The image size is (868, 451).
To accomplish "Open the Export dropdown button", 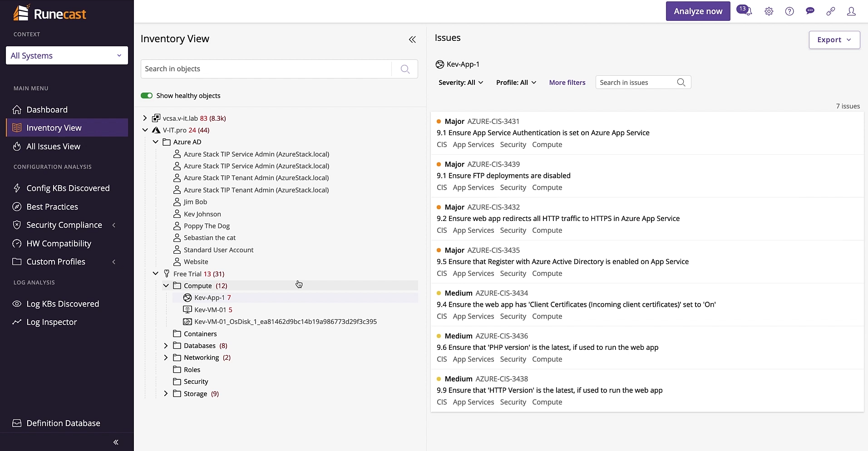I will (834, 40).
